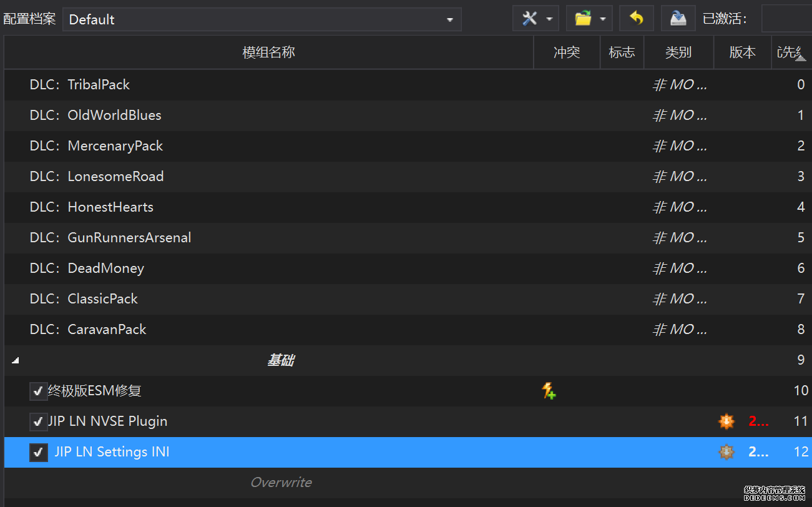812x507 pixels.
Task: Click the version icon on JIP LN Settings INI row
Action: [x=726, y=452]
